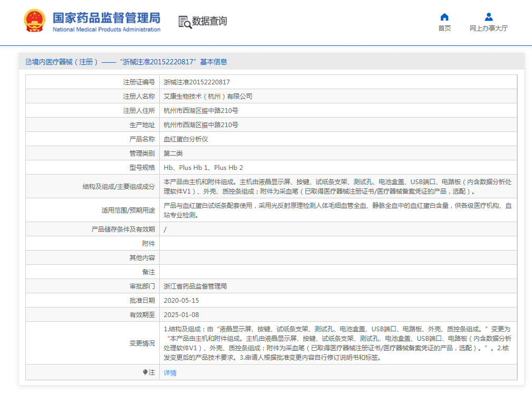The height and width of the screenshot is (393, 532).
Task: Click the 数据查询 magnifier document icon
Action: (x=185, y=22)
